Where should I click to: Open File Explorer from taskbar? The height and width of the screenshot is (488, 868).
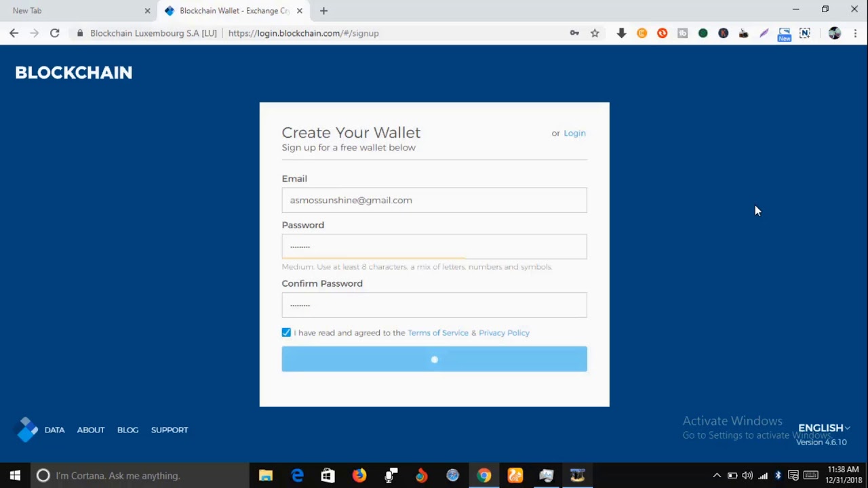(x=265, y=476)
